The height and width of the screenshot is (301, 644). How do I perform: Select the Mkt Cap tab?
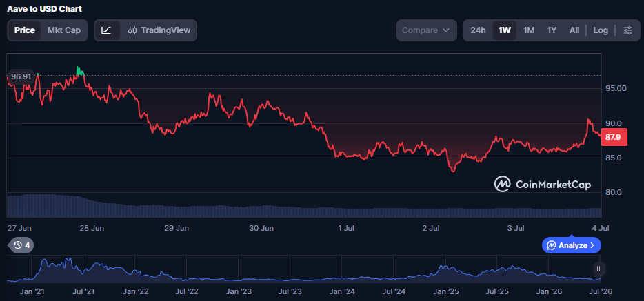[64, 30]
